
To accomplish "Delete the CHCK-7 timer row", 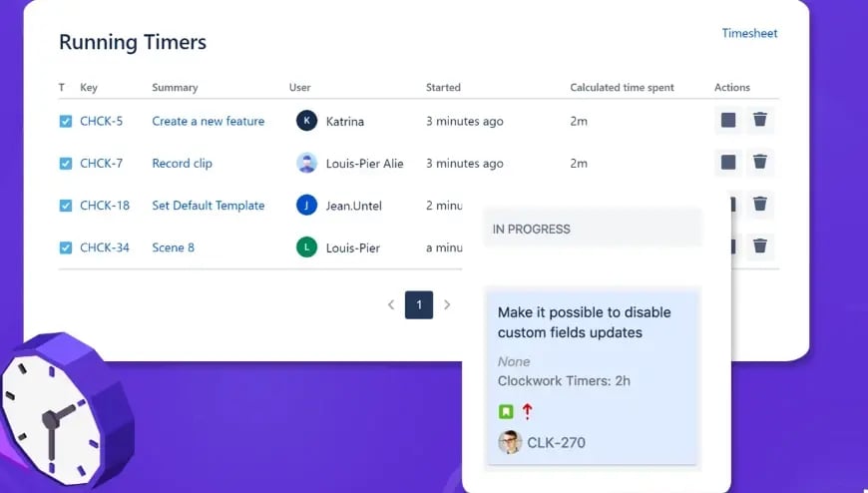I will pos(760,163).
